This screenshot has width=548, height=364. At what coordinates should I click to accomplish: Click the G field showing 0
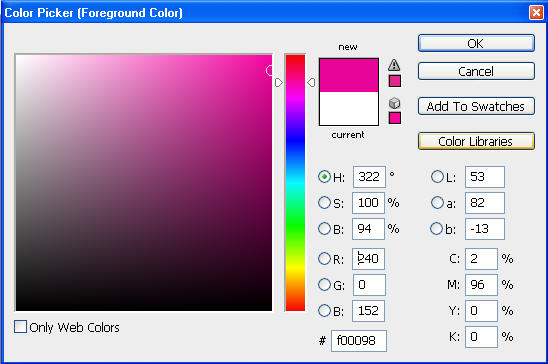click(x=369, y=285)
